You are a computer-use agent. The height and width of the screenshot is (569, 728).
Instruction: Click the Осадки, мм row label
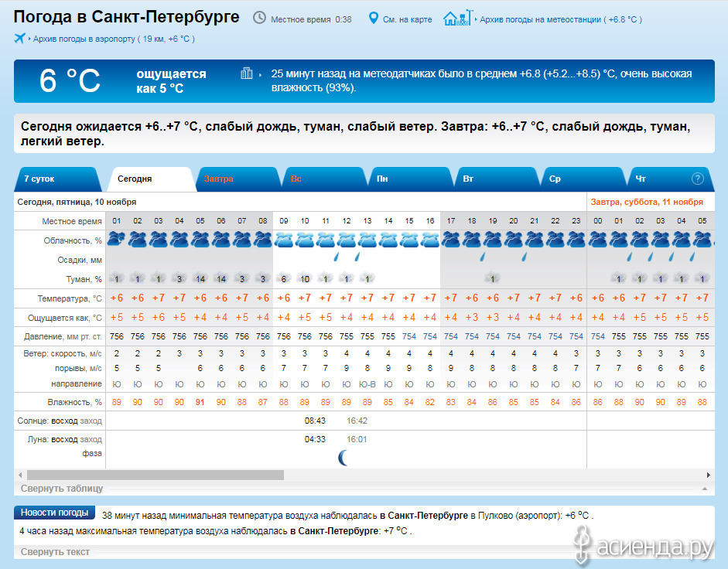(80, 260)
